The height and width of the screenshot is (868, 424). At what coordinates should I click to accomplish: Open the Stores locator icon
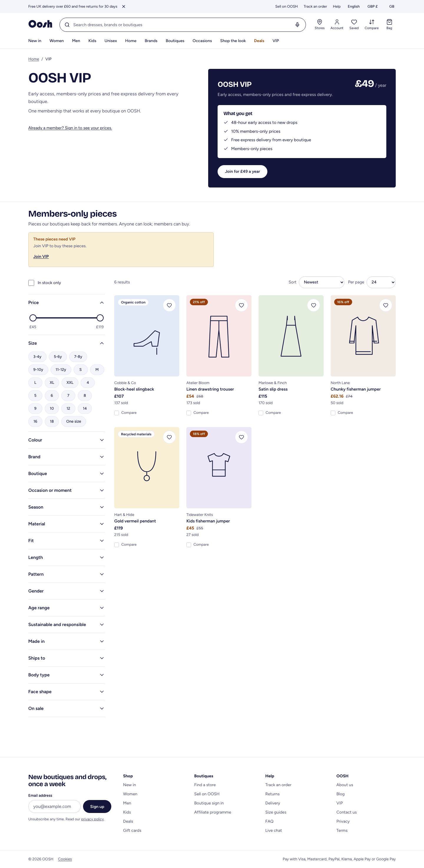pos(319,25)
